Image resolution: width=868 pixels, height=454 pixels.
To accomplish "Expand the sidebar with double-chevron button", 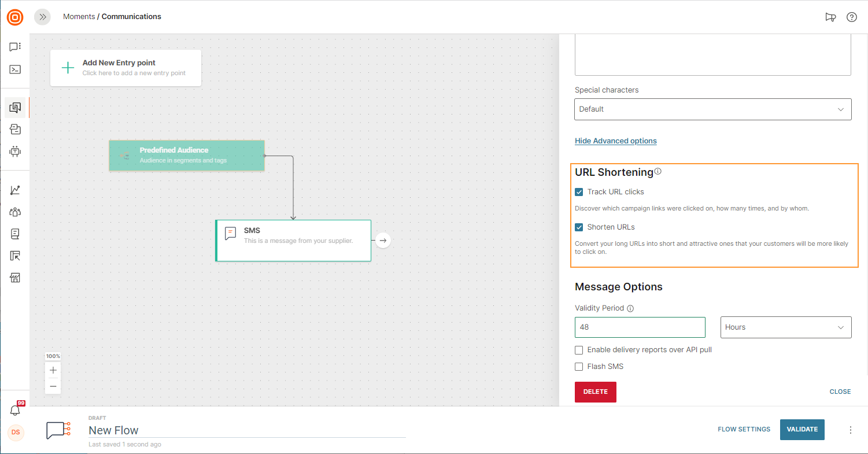I will point(42,17).
